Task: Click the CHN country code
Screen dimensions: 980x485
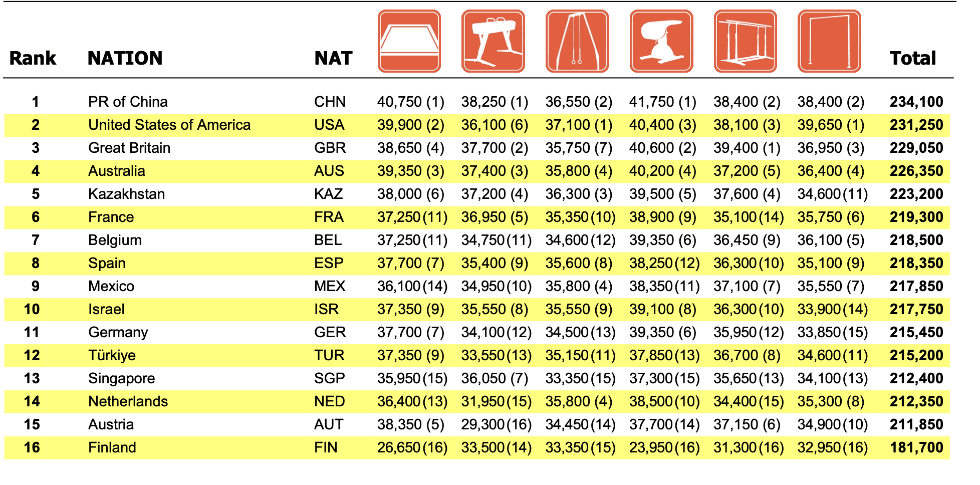Action: click(330, 102)
